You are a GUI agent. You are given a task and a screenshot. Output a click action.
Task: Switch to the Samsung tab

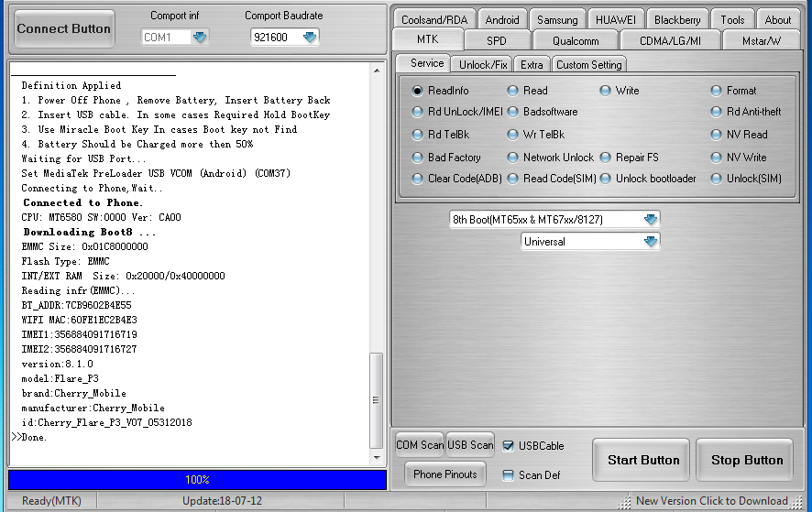pos(557,19)
